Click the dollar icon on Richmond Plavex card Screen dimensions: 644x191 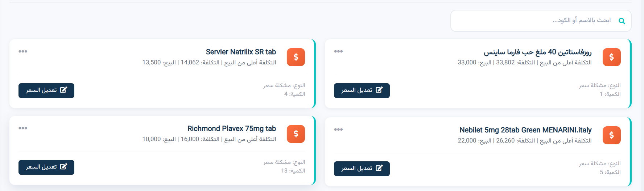click(x=296, y=134)
